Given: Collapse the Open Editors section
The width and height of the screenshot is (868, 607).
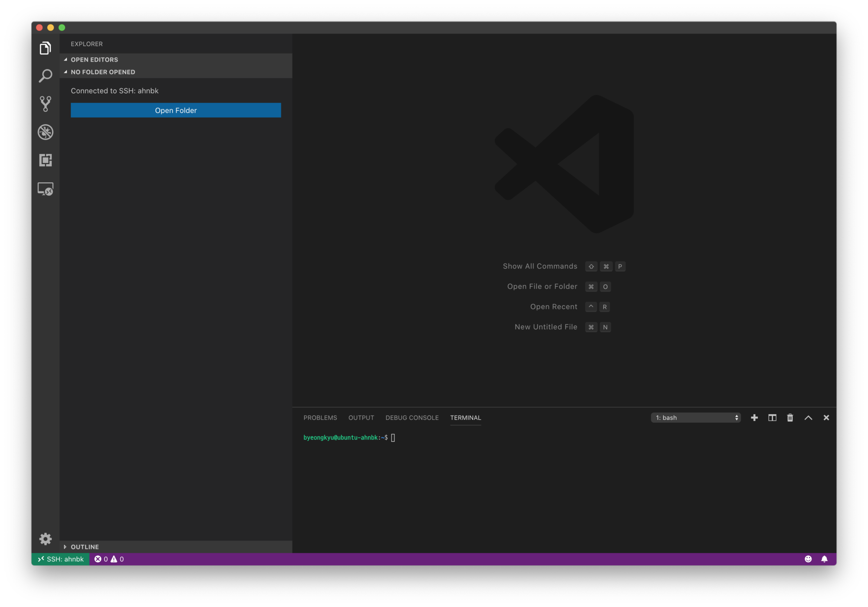Looking at the screenshot, I should tap(94, 59).
